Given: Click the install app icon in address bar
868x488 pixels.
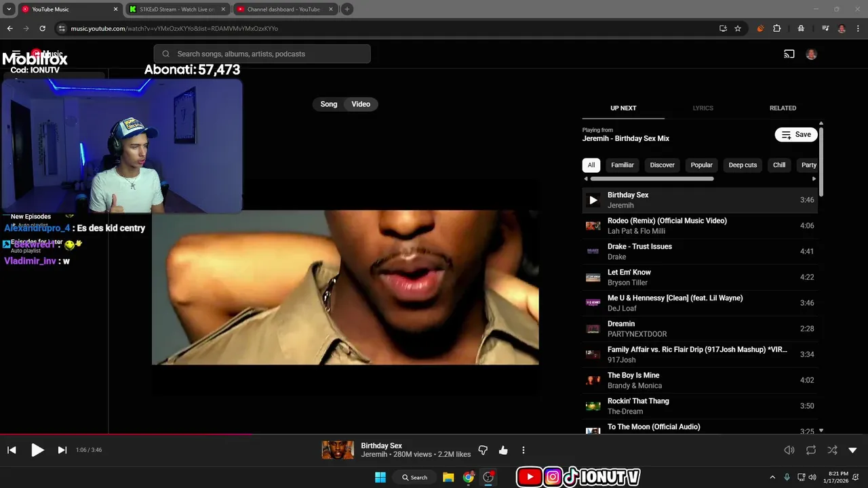Looking at the screenshot, I should coord(723,28).
